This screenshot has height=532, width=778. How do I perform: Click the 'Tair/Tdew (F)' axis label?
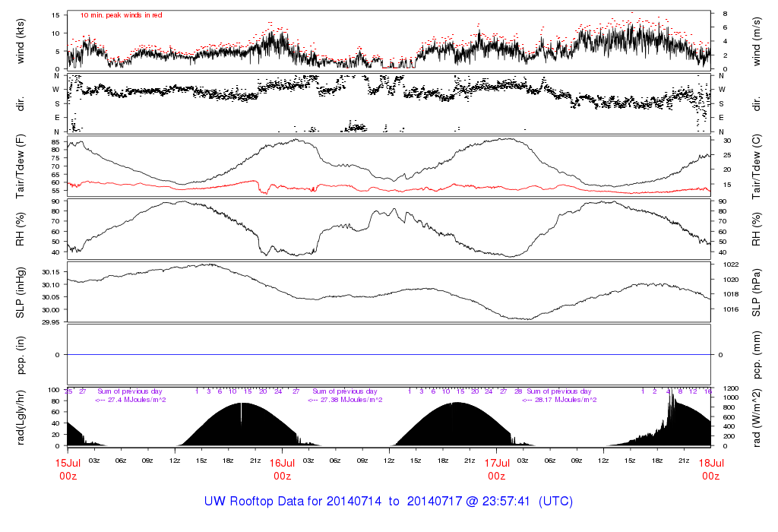(x=21, y=166)
